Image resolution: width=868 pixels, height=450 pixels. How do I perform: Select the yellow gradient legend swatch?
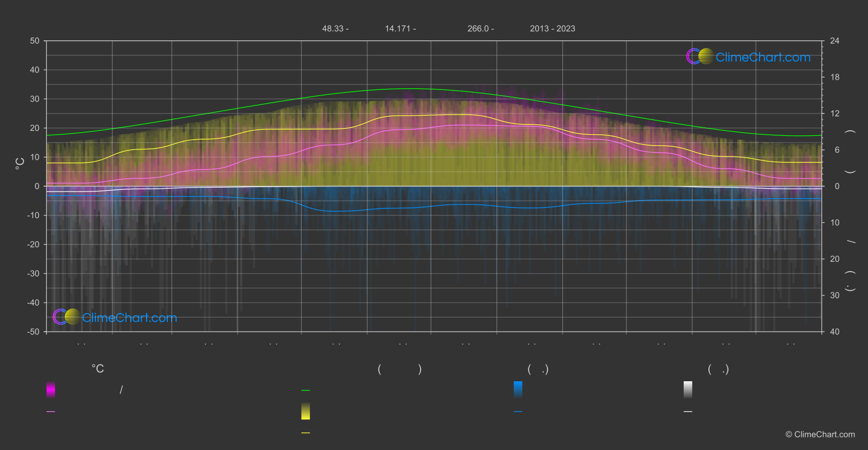tap(306, 411)
